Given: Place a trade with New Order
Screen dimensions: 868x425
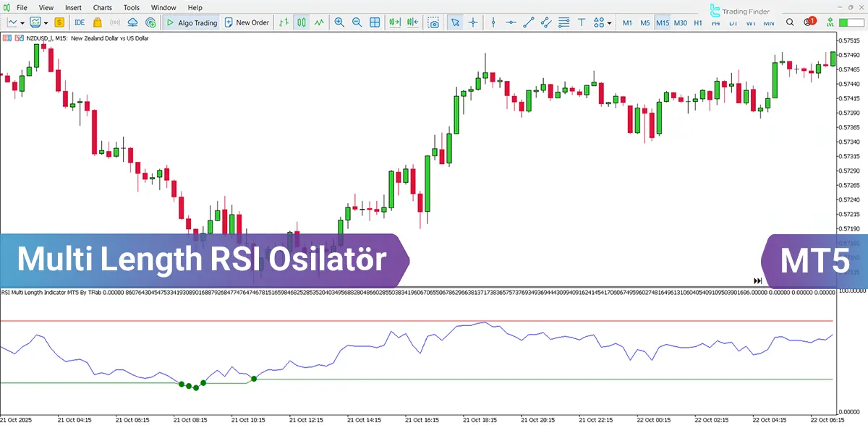Looking at the screenshot, I should (247, 22).
